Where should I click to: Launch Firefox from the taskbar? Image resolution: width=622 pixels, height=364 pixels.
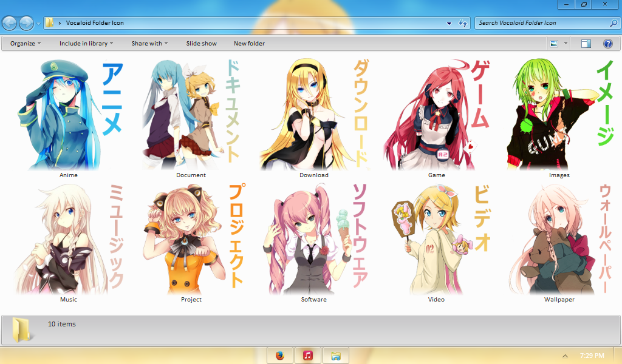click(279, 355)
